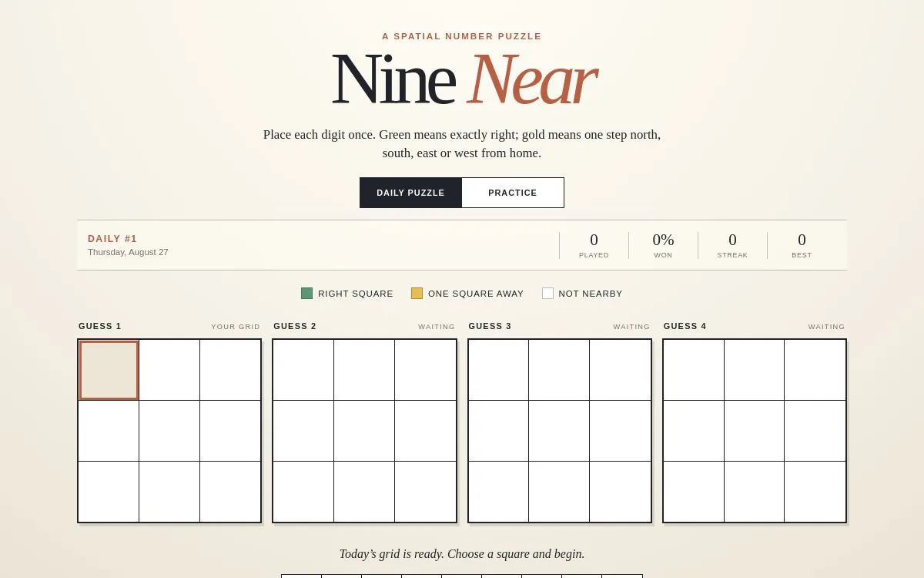
Task: Click the 'DAILY #1' heading
Action: pos(112,239)
